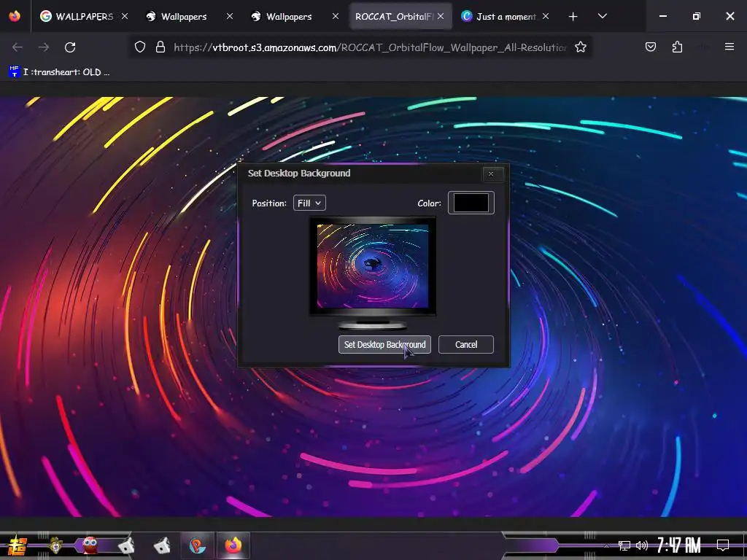Click the Set Desktop Background button

[x=384, y=344]
